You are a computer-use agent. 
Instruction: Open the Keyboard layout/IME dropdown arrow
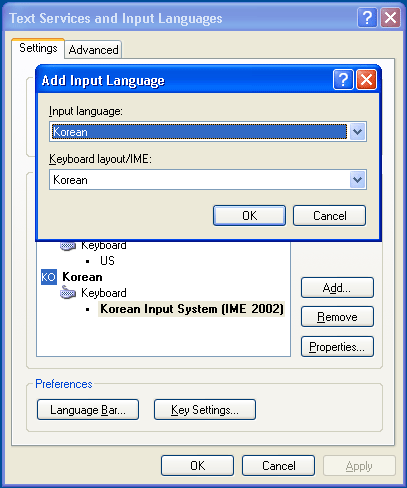(358, 180)
